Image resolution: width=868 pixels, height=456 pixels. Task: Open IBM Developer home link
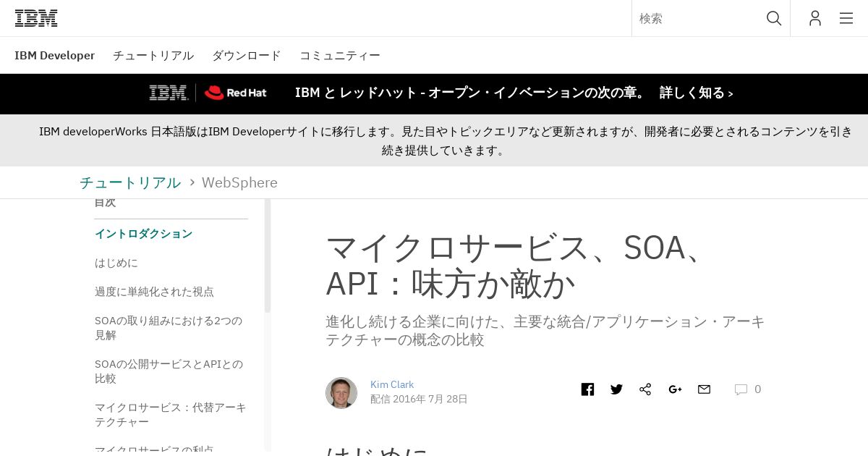54,55
